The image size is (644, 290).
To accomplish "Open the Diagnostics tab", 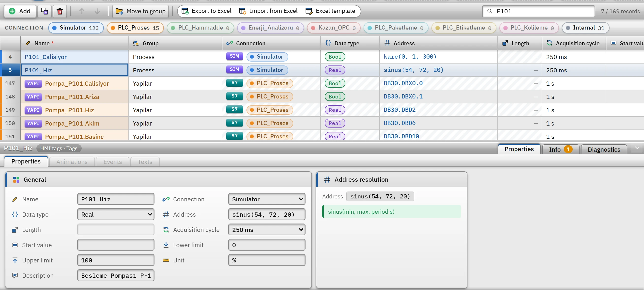I will [x=604, y=149].
